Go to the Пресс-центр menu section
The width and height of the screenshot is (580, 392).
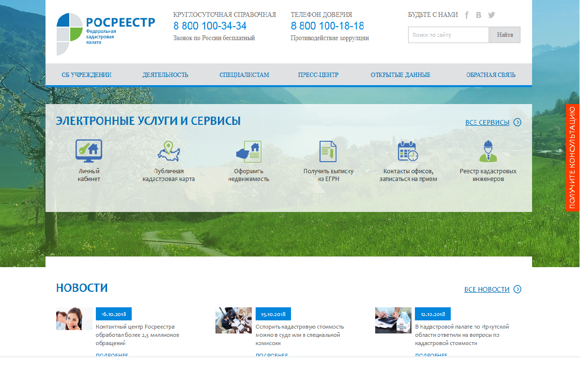click(318, 75)
